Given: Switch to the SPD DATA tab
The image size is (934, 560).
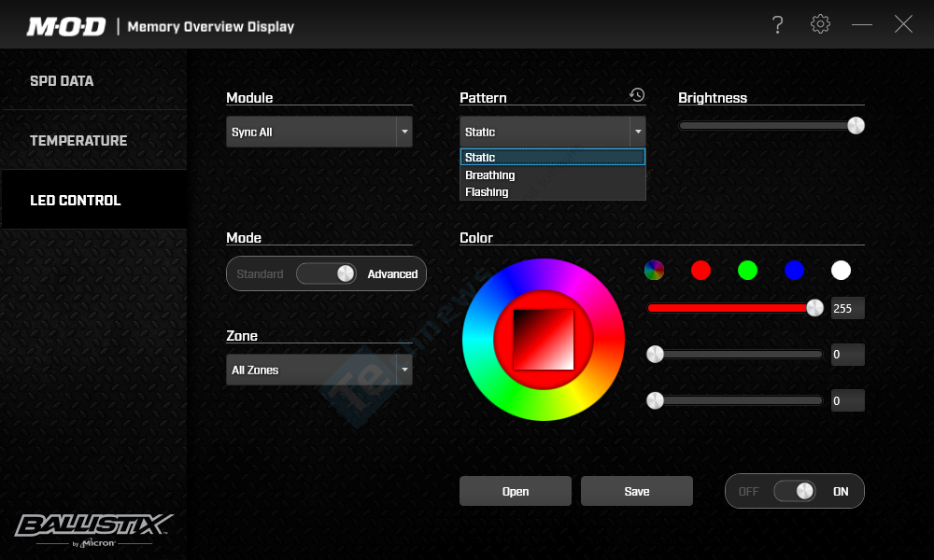Looking at the screenshot, I should click(x=94, y=81).
